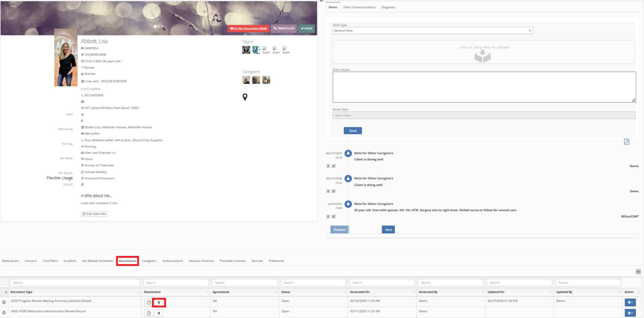This screenshot has height=318, width=644.
Task: Click the first caregiver photo thumbnail
Action: [246, 80]
